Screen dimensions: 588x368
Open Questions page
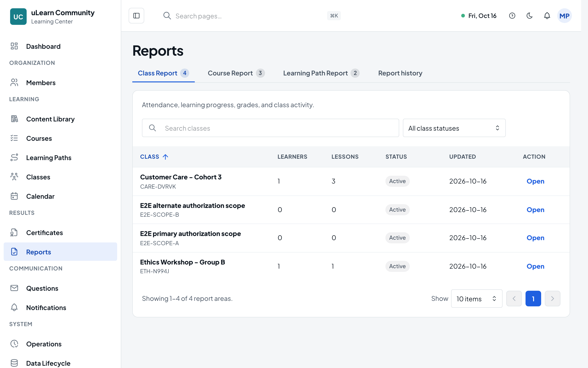(60, 288)
